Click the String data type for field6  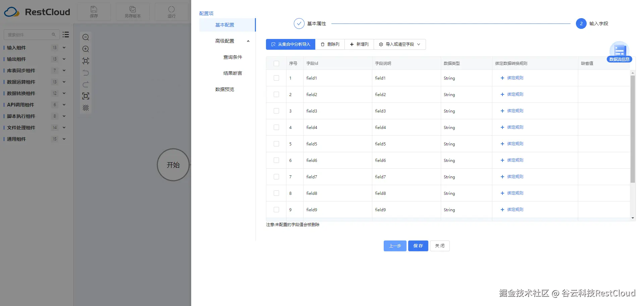[x=449, y=161]
